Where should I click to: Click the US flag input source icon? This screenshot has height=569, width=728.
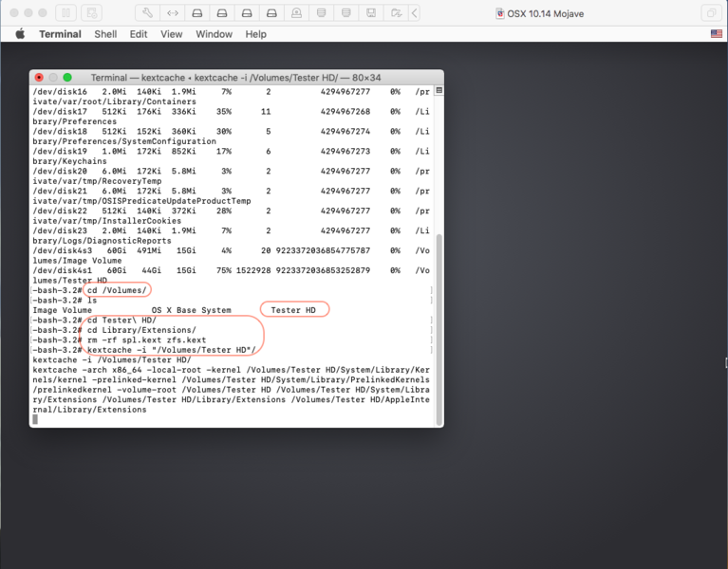[717, 33]
